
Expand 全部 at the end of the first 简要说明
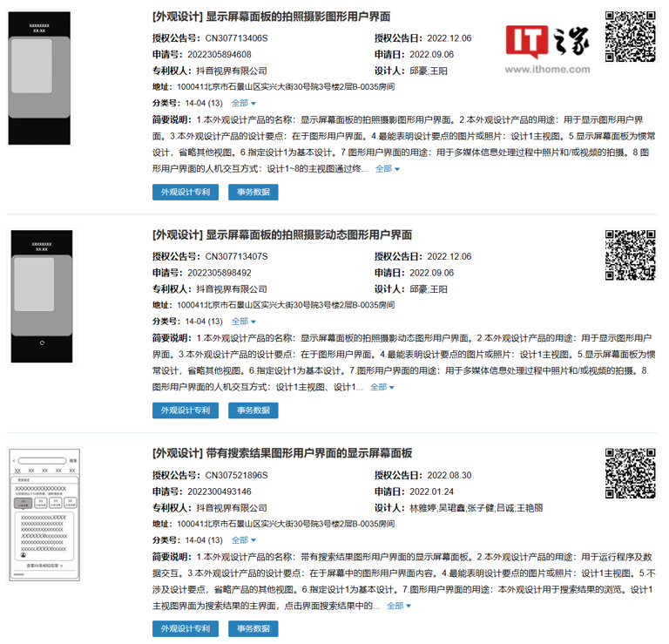pos(388,169)
